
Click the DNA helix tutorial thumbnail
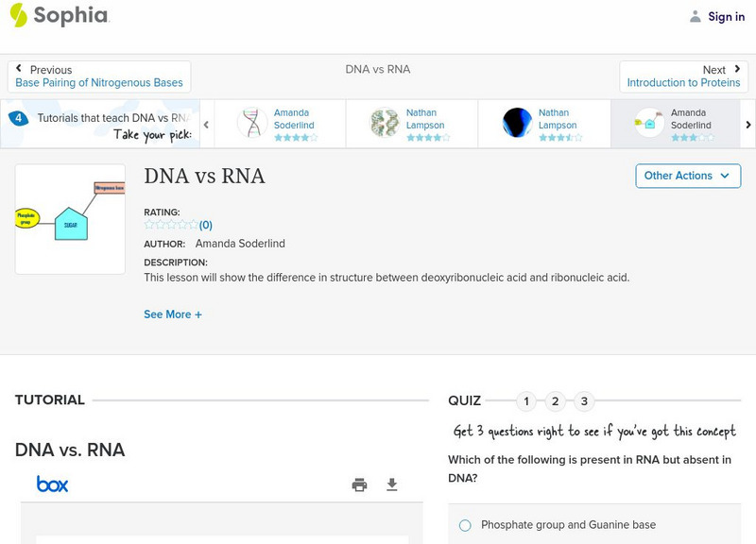pos(252,124)
